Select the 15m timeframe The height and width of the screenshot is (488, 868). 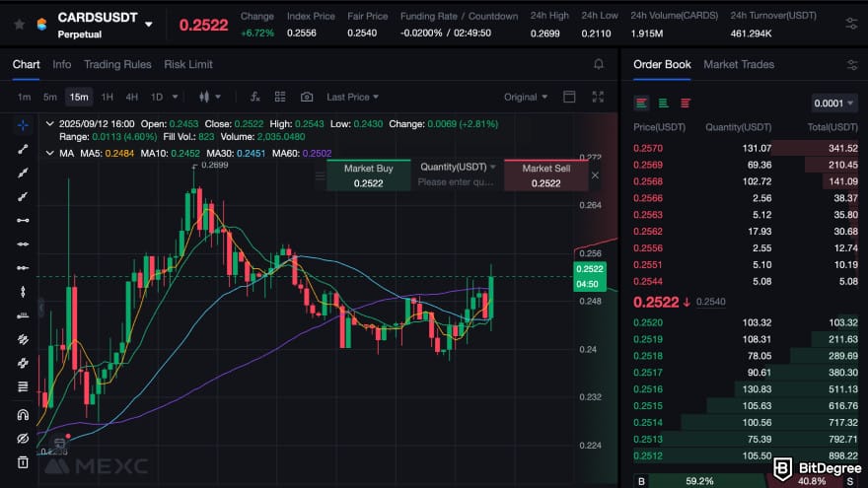pyautogui.click(x=79, y=97)
